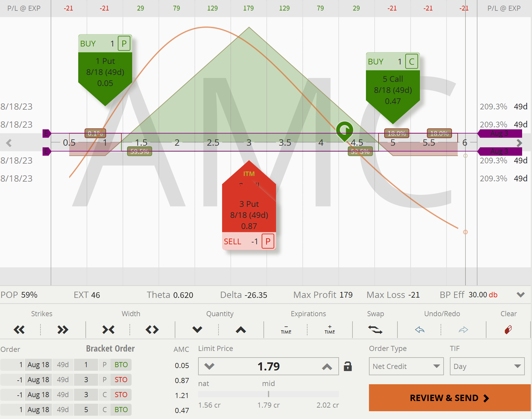Change strike 3 on the STO put row

[86, 380]
